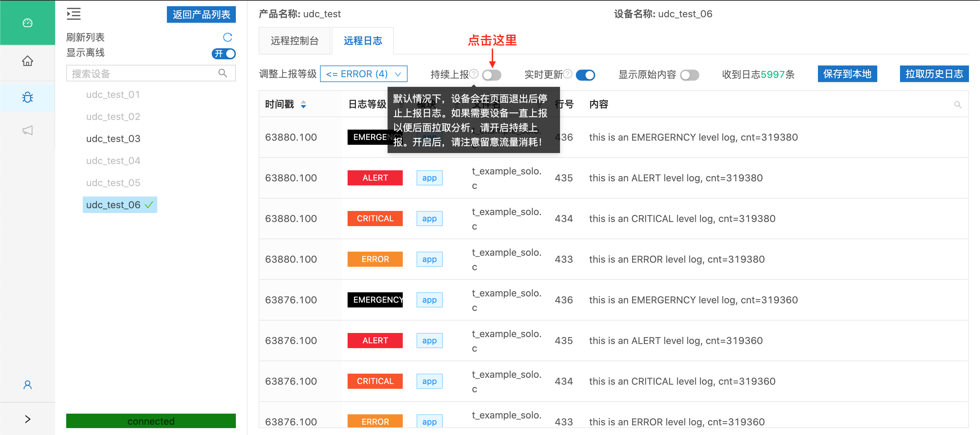Click line number 435 in the ALERT cnt=319380 row
980x435 pixels.
pyautogui.click(x=564, y=178)
